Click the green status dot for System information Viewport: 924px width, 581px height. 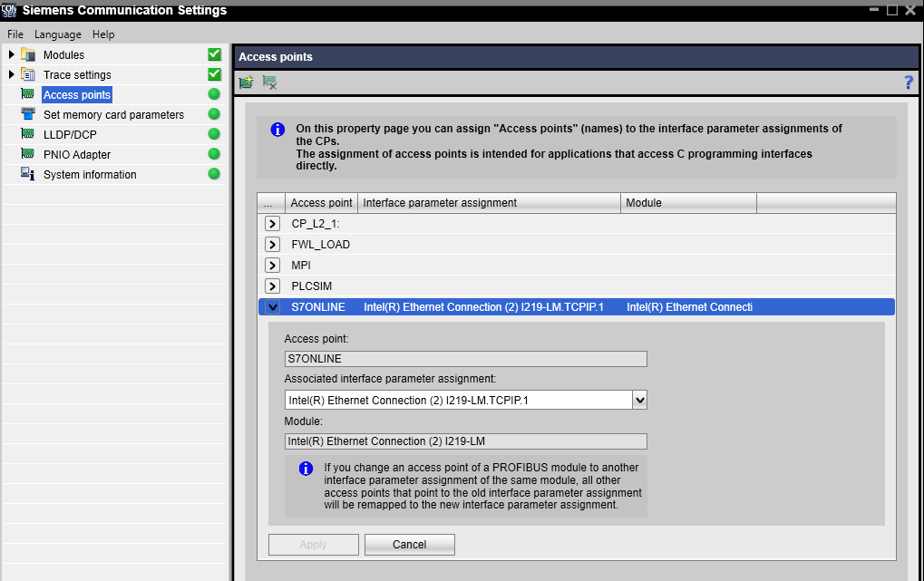tap(214, 174)
